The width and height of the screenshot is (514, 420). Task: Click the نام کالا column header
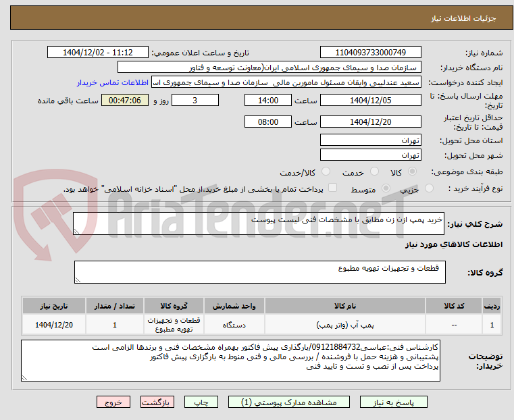click(345, 306)
